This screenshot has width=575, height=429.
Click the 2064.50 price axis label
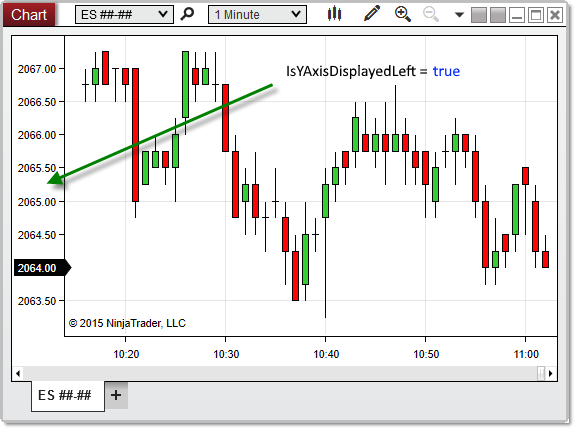click(x=37, y=235)
